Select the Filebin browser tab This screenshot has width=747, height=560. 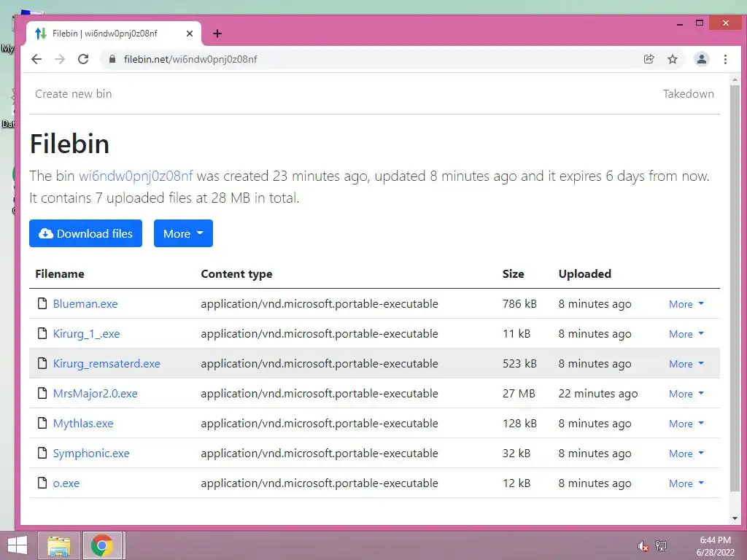coord(113,34)
